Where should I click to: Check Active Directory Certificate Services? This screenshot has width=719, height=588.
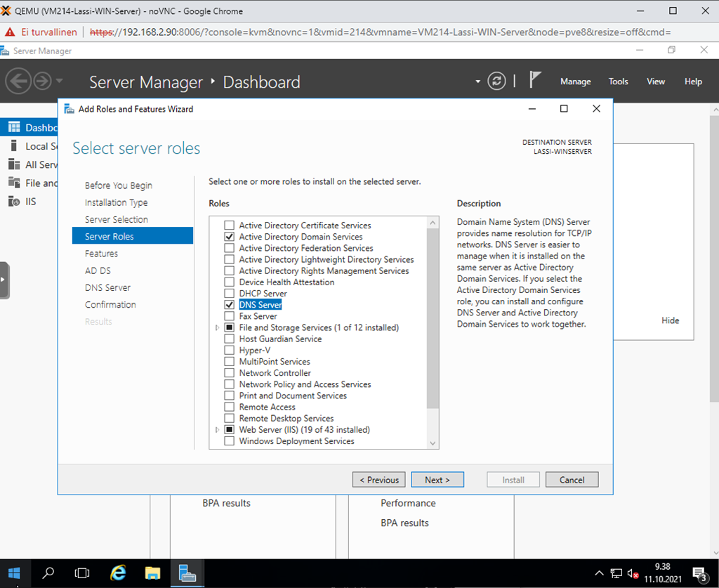(230, 226)
